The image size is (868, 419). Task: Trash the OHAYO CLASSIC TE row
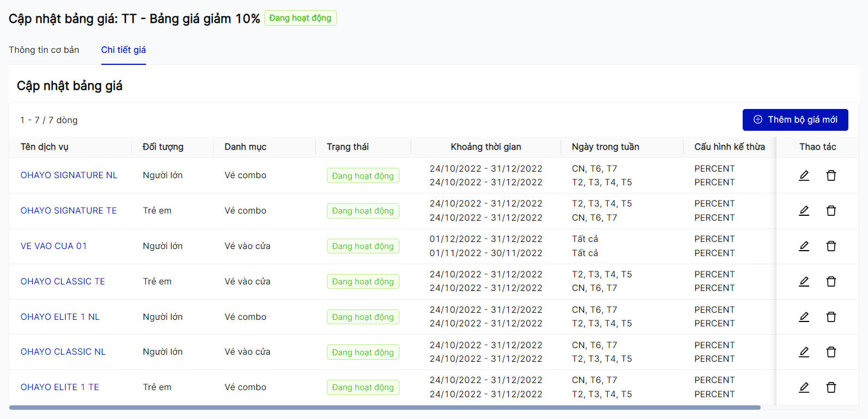click(831, 282)
